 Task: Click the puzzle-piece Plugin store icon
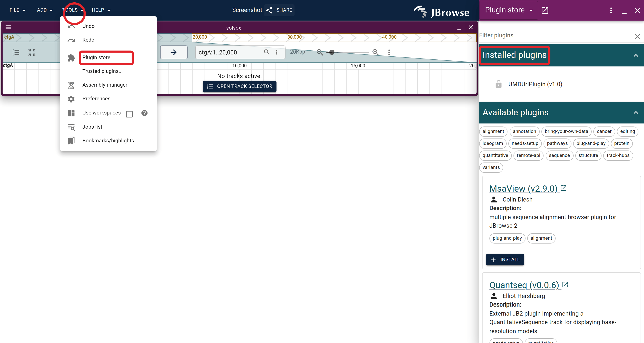71,58
